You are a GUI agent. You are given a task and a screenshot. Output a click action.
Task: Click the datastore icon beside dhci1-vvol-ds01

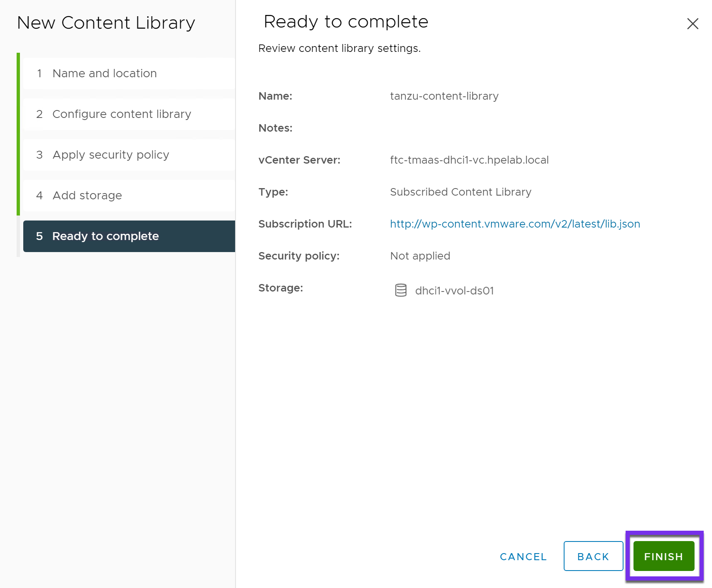tap(400, 290)
